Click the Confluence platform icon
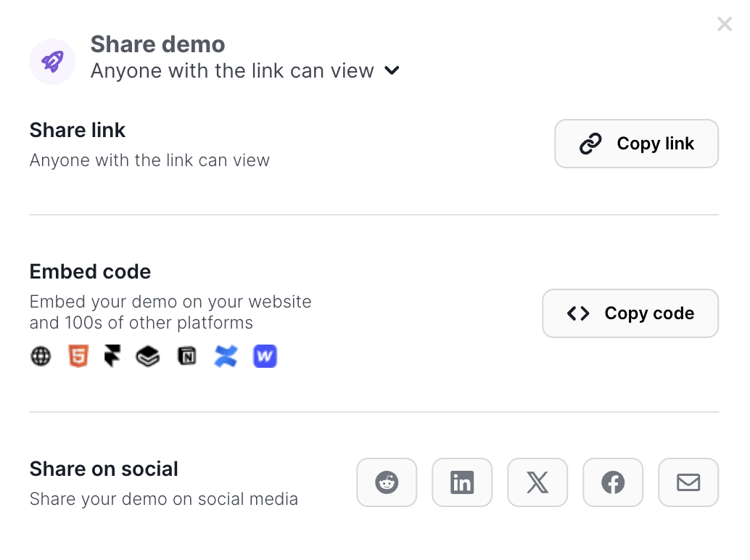Viewport: 750px width, 560px height. [x=226, y=356]
